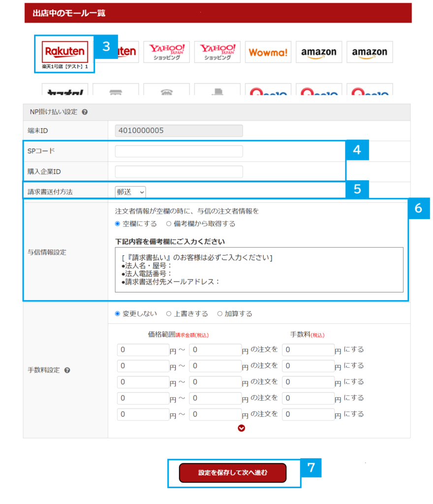Select the Rakuten 楽天1号店 test store icon

coord(64,52)
